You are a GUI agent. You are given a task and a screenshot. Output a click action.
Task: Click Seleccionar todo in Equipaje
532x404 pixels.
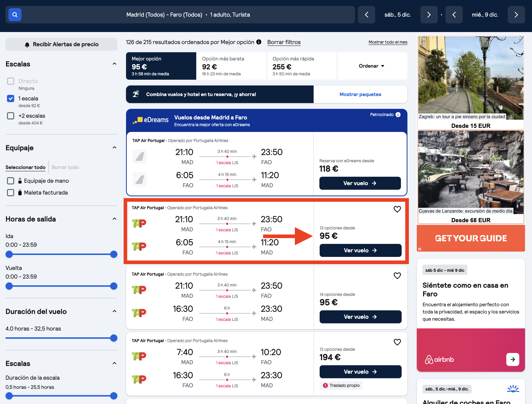coord(25,167)
